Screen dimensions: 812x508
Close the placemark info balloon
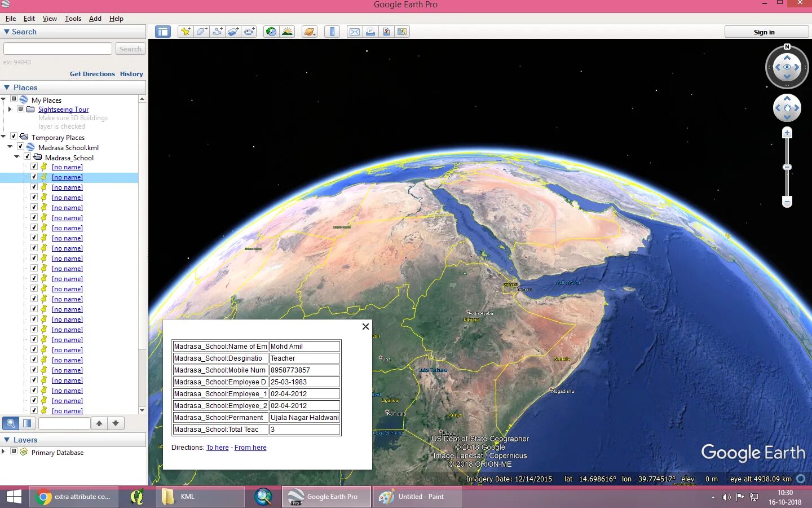point(365,326)
